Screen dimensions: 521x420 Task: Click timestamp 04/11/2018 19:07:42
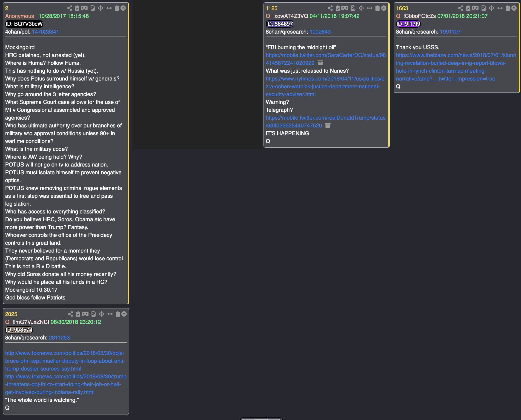[x=335, y=16]
